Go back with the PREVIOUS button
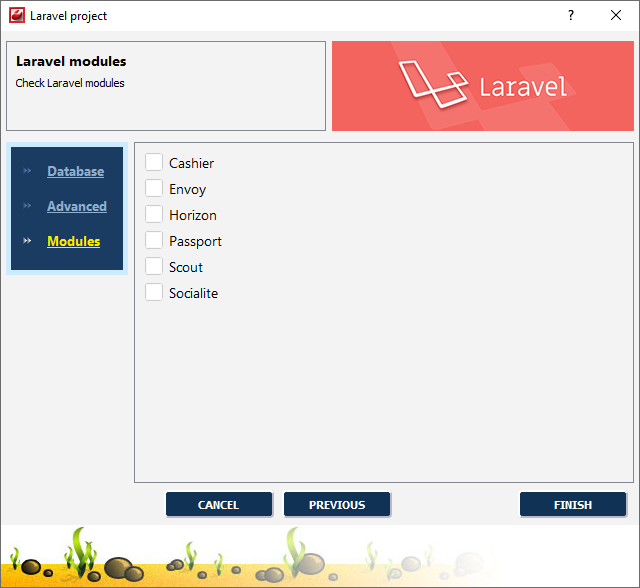The image size is (640, 588). (337, 505)
